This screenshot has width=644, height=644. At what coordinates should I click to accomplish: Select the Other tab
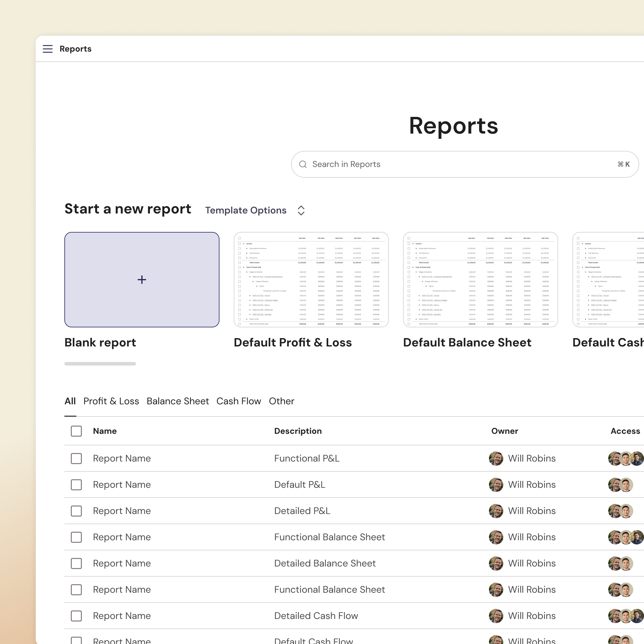281,401
